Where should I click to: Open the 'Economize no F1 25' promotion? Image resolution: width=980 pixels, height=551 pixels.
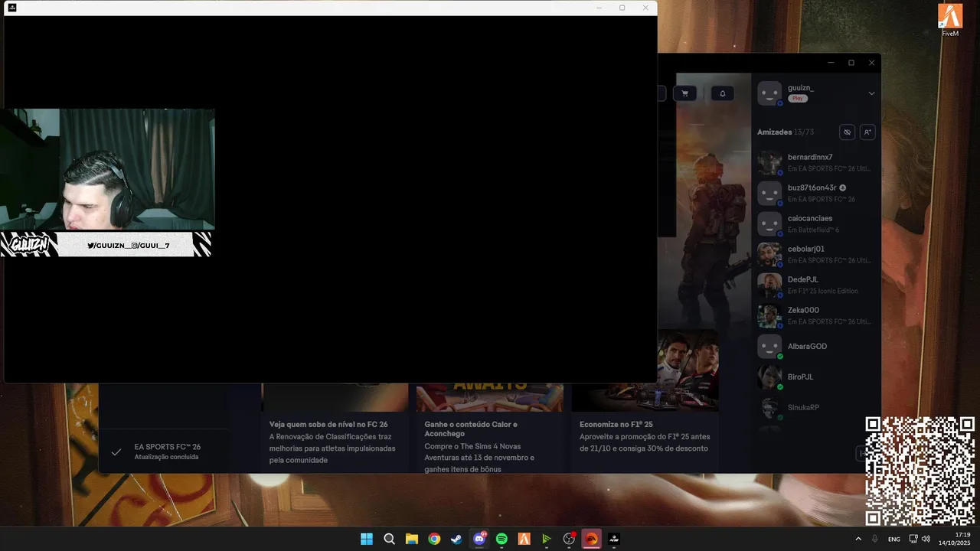(x=616, y=424)
